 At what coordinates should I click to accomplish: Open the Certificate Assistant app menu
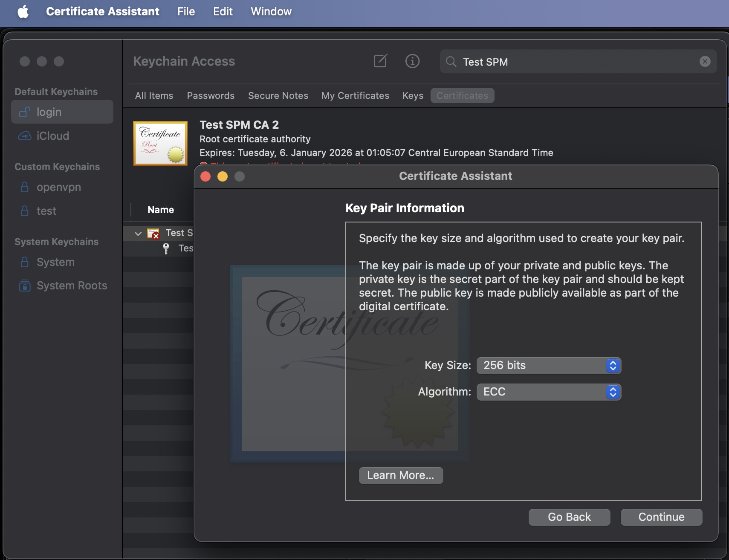[103, 12]
